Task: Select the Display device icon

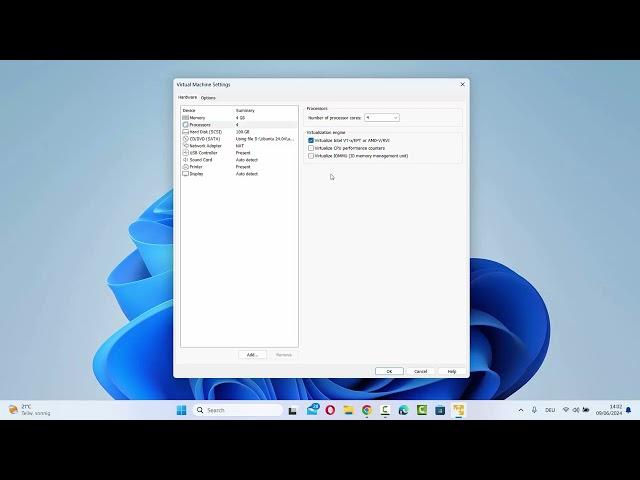Action: (185, 173)
